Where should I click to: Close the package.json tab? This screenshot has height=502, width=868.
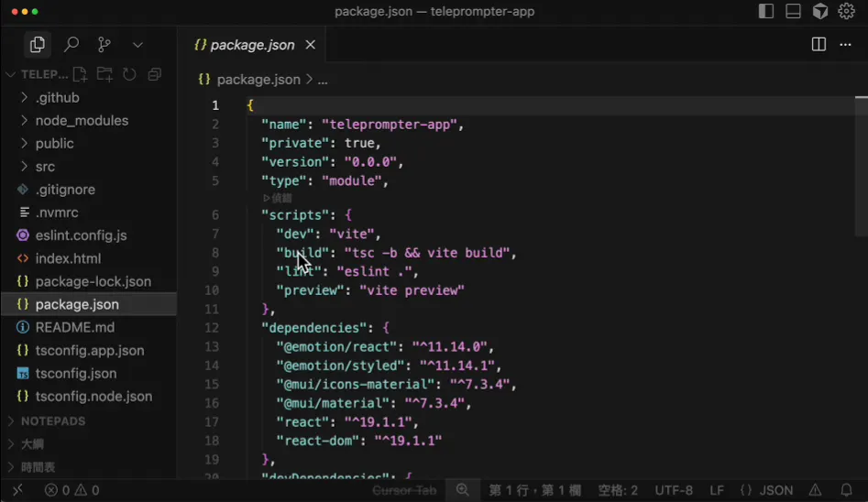tap(311, 45)
